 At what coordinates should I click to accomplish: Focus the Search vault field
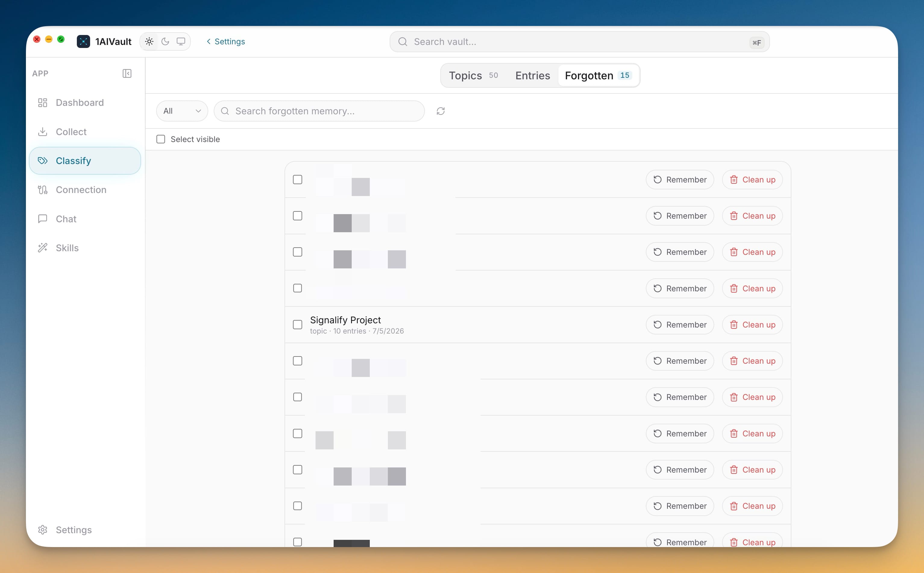580,42
